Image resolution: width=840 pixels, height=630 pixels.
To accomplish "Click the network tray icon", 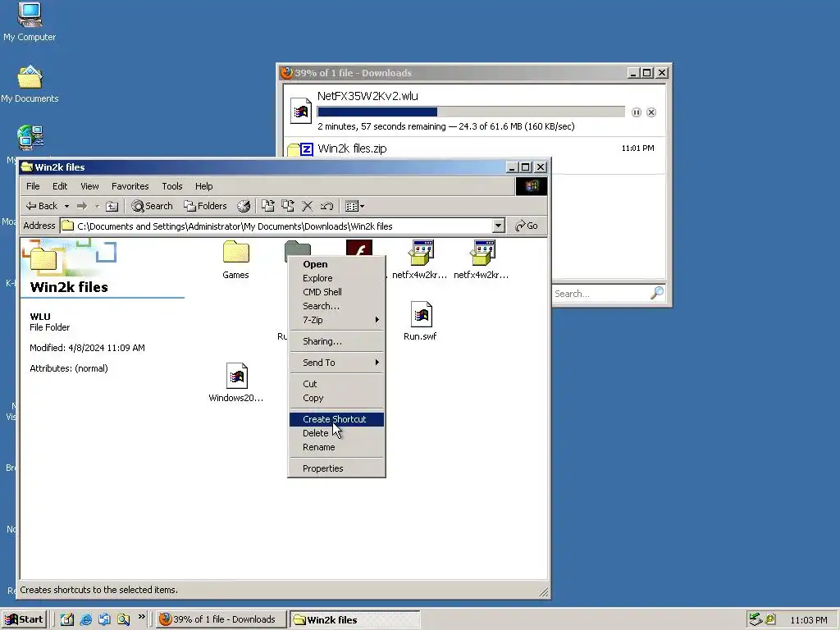I will tap(756, 619).
